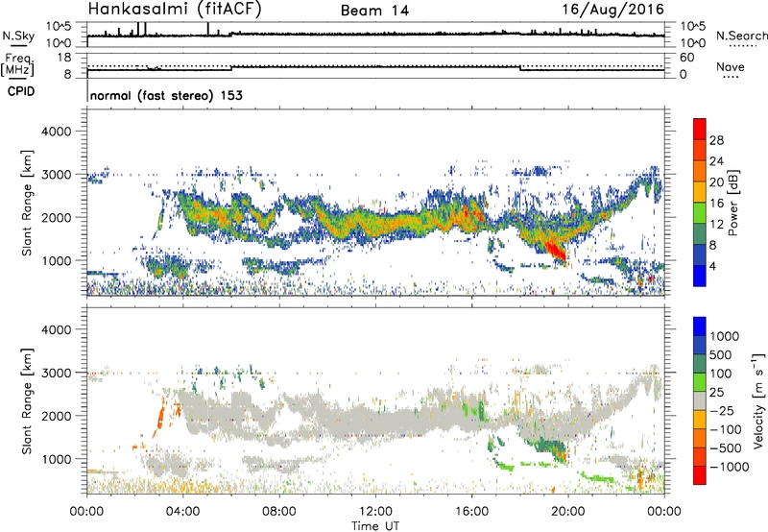Click the '10^5' left tick of N.Sky panel
The image size is (768, 532).
pos(60,26)
